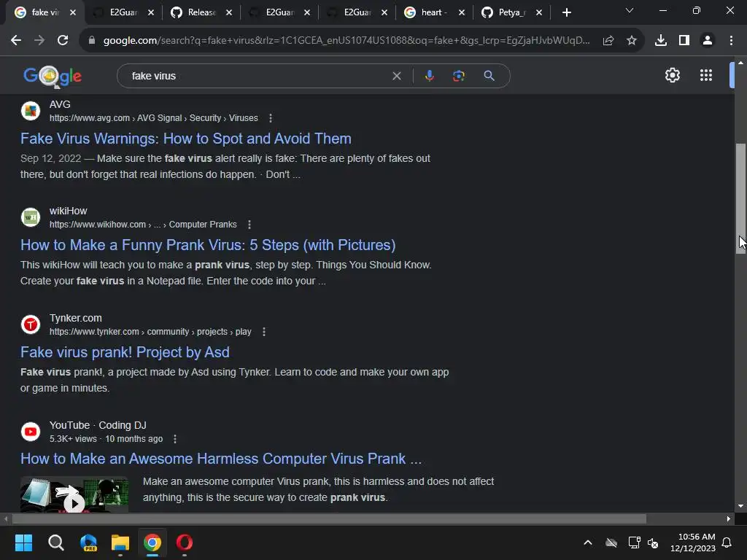The height and width of the screenshot is (560, 747).
Task: Reload the current Google search page
Action: coord(63,41)
